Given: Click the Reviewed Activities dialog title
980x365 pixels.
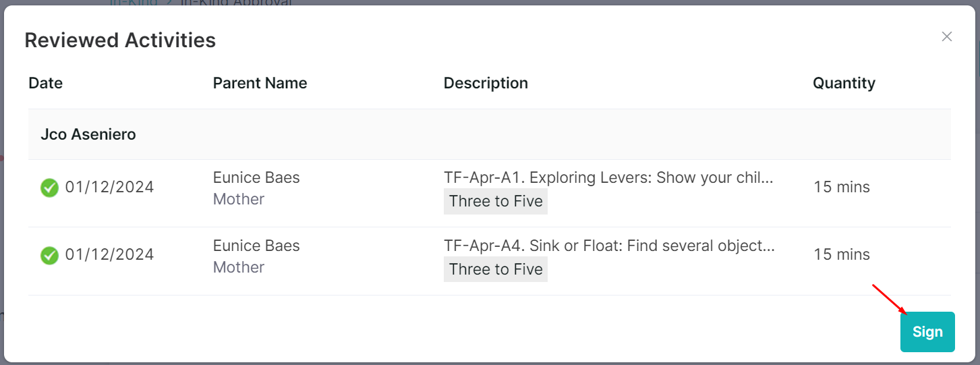Looking at the screenshot, I should pos(120,40).
